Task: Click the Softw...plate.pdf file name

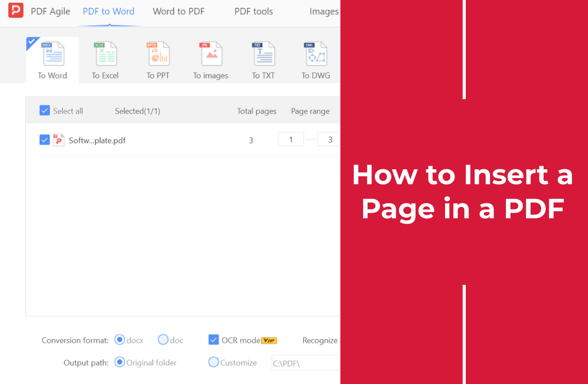Action: 97,140
